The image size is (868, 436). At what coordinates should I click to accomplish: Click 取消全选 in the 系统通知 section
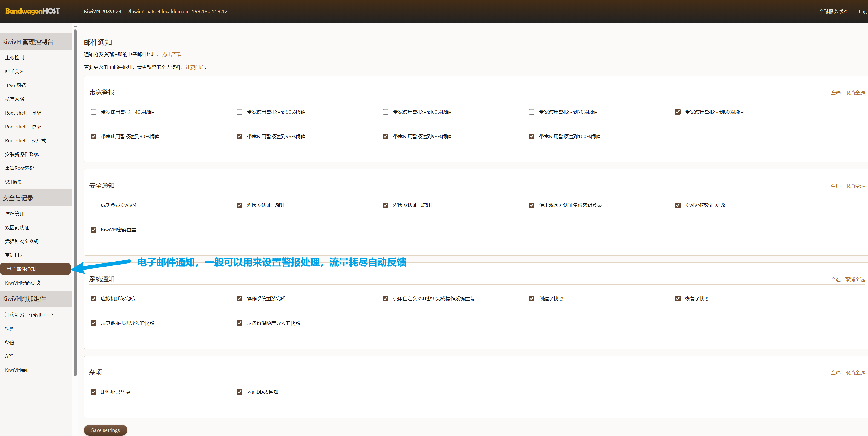(x=855, y=279)
